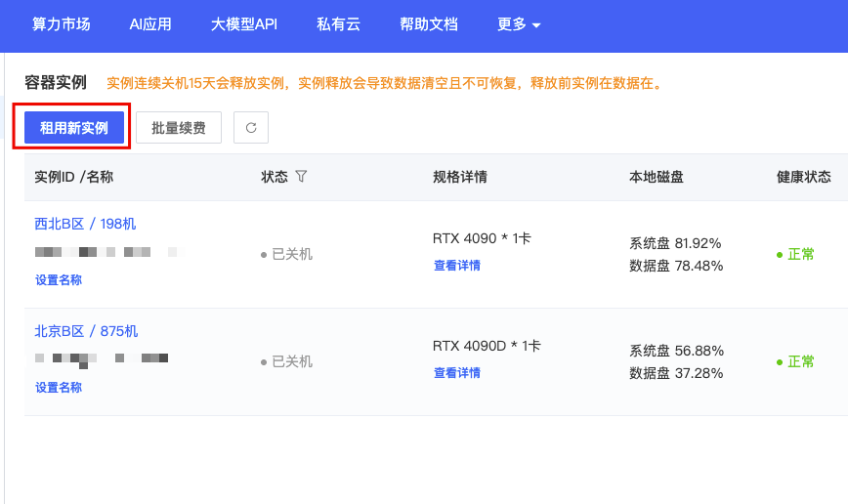Click the 健康状态 column header

(804, 177)
